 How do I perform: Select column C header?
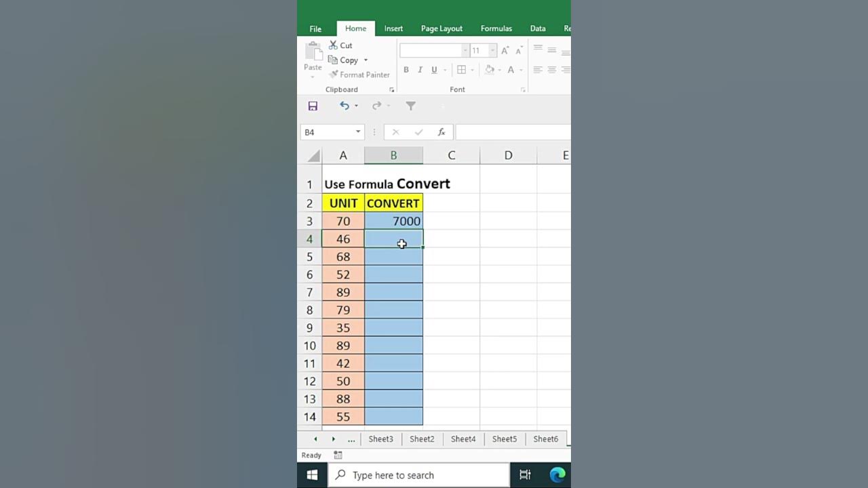coord(452,156)
